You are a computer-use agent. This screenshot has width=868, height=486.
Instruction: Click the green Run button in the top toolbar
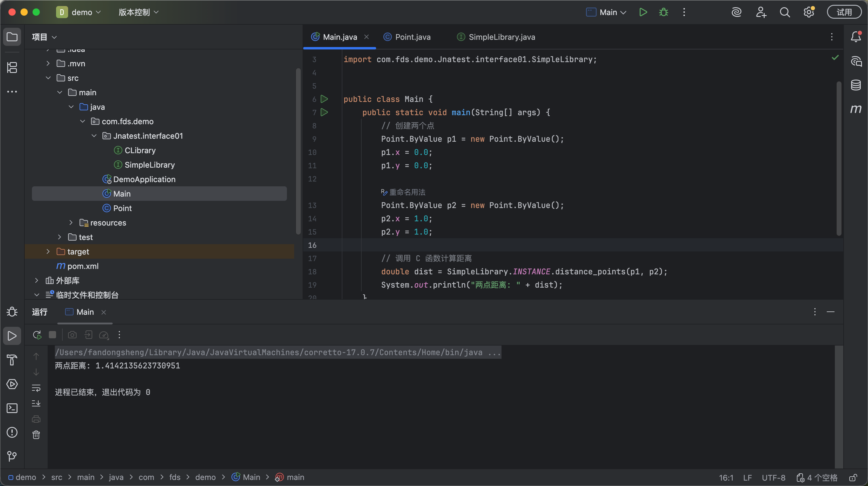pos(643,12)
